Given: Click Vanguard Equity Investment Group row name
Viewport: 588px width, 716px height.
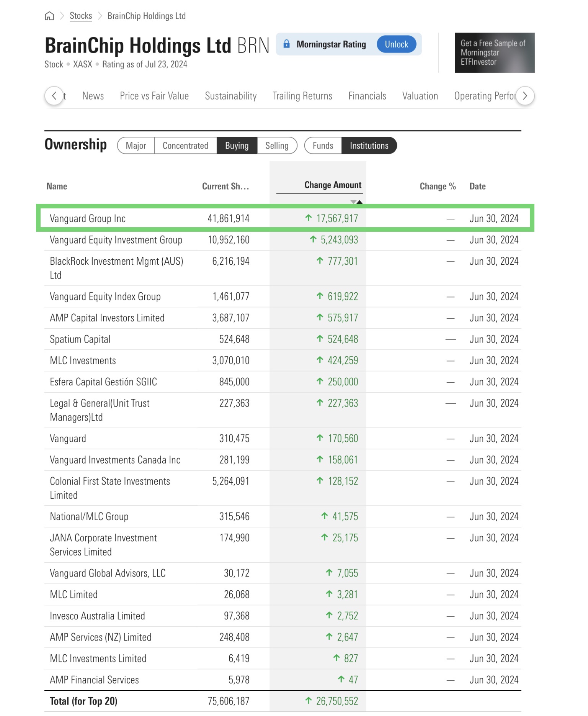Looking at the screenshot, I should [x=116, y=240].
